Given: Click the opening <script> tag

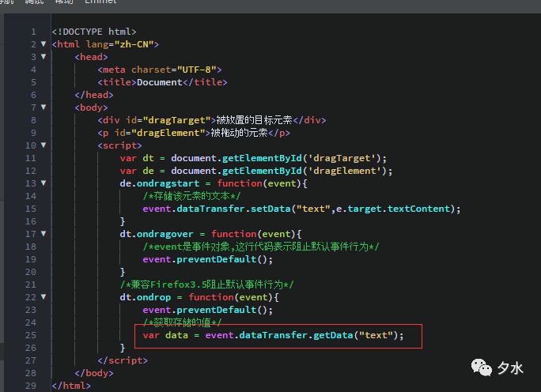Looking at the screenshot, I should coord(119,145).
